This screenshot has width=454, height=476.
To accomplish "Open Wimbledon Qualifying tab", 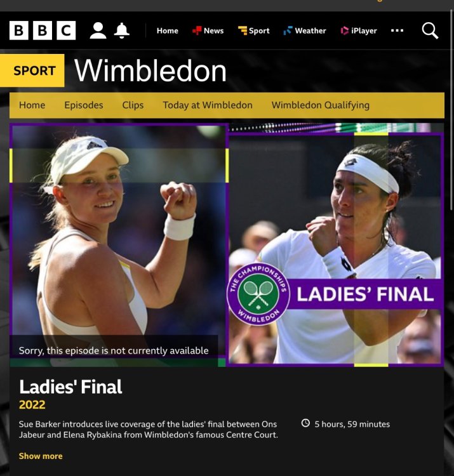I will point(321,105).
